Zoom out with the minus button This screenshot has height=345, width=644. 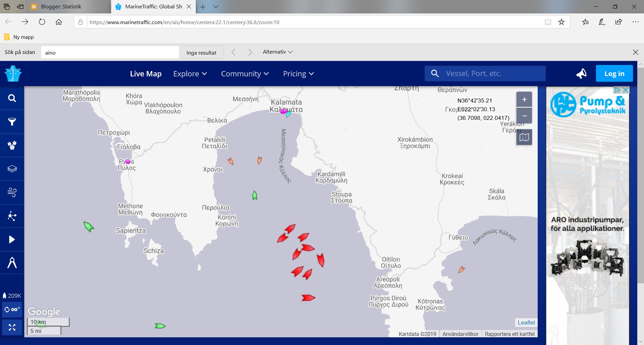click(524, 116)
